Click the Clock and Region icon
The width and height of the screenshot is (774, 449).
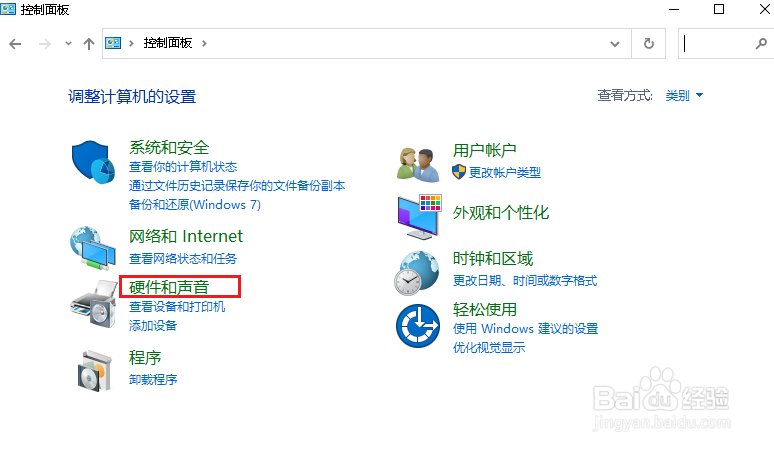pos(419,271)
